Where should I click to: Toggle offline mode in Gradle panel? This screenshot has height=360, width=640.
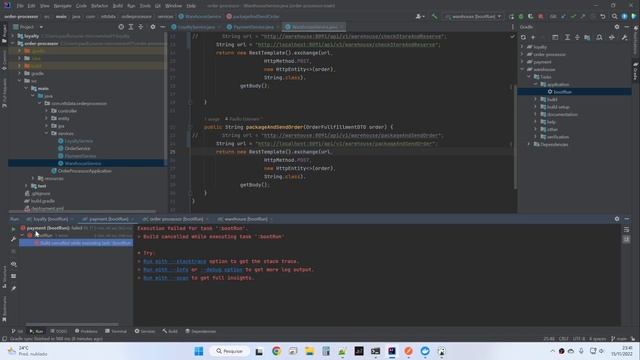click(x=611, y=37)
